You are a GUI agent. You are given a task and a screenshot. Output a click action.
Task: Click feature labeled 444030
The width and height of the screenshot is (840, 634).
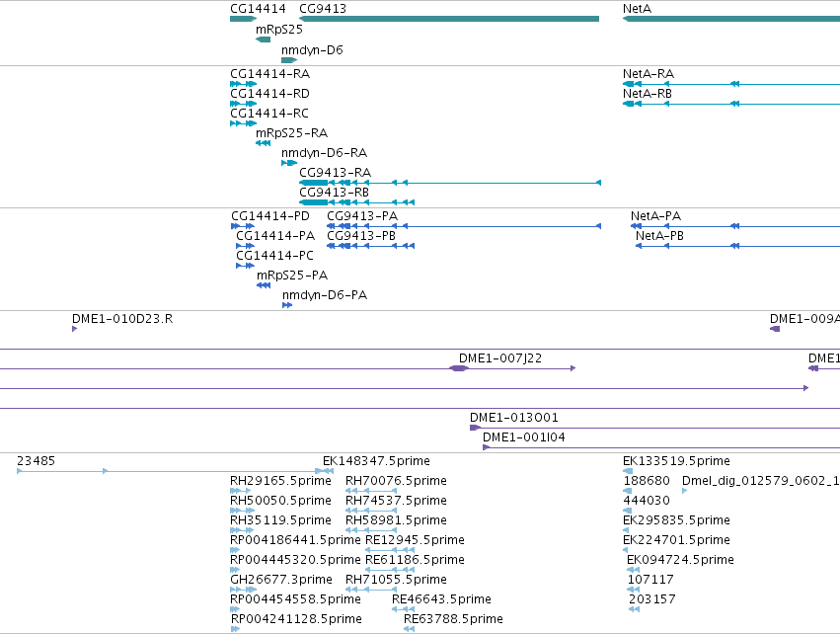coord(628,511)
